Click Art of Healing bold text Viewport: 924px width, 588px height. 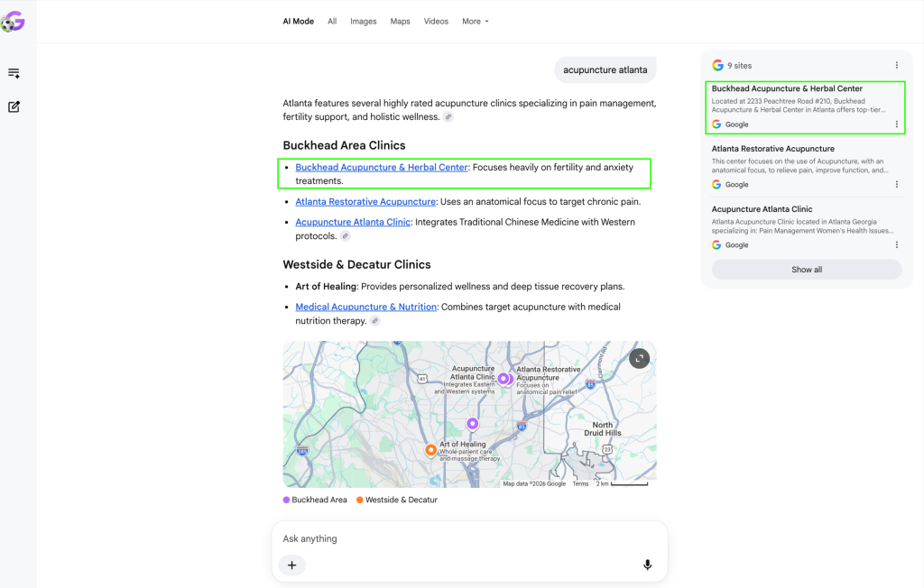[x=326, y=287]
